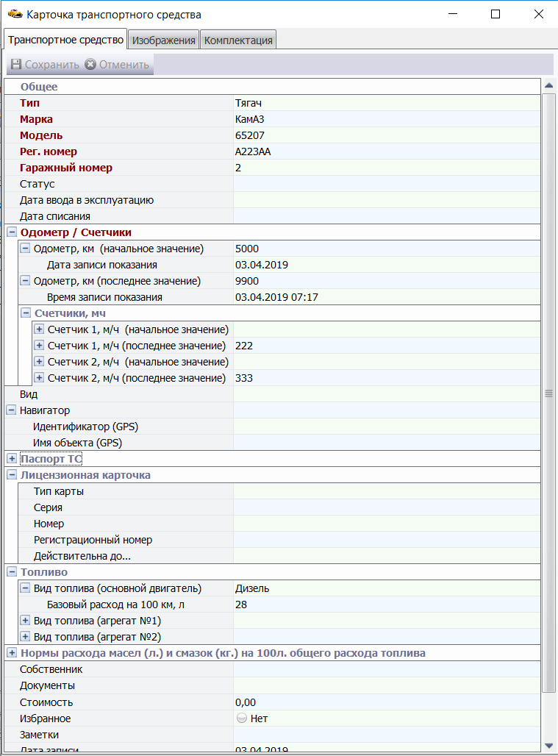558x756 pixels.
Task: Switch to the Изображения tab
Action: [164, 40]
